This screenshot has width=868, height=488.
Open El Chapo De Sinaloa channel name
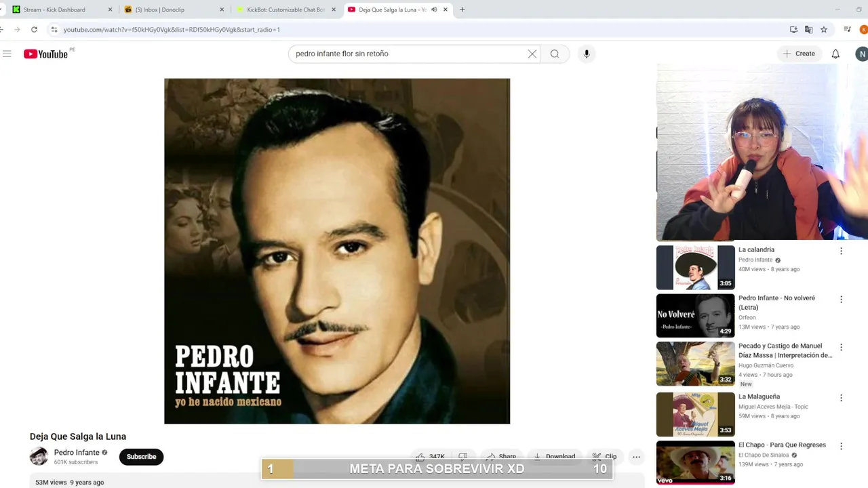(x=764, y=455)
